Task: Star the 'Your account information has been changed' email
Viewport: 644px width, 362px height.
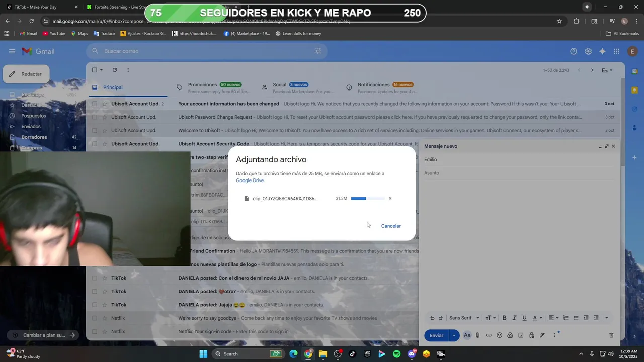Action: pyautogui.click(x=105, y=104)
